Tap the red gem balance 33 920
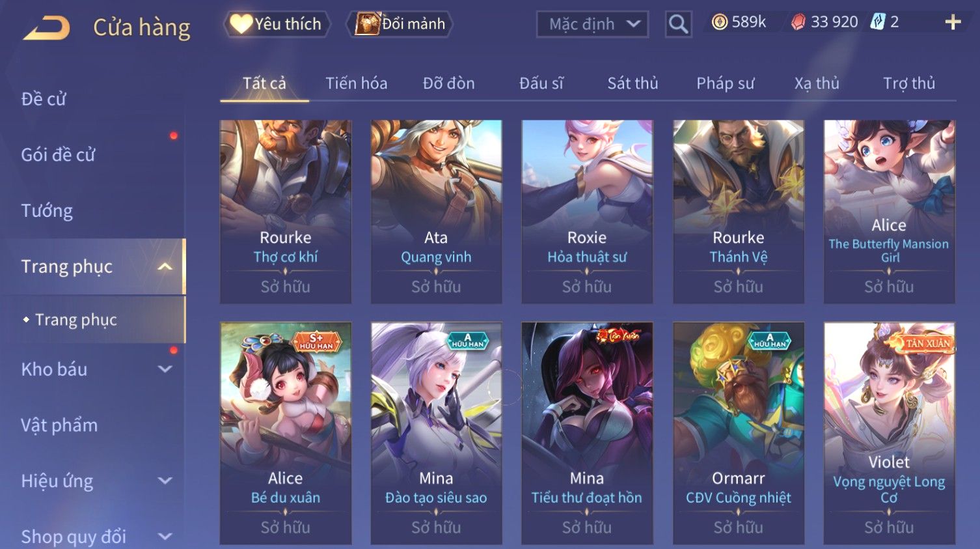Screen dimensions: 980x549 [x=824, y=22]
